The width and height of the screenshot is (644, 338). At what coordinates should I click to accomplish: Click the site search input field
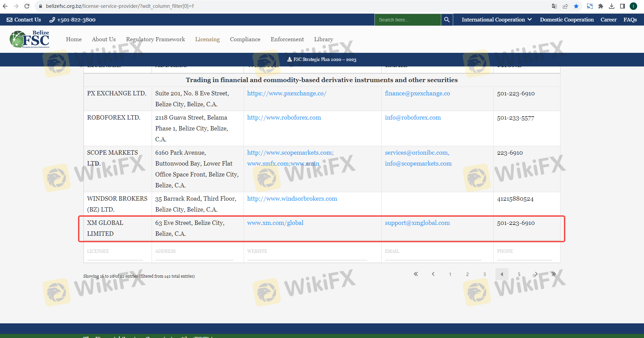point(408,20)
